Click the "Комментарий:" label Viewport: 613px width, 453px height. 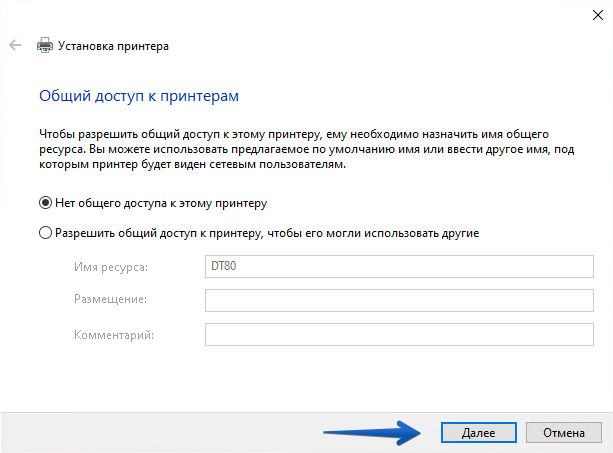click(114, 334)
